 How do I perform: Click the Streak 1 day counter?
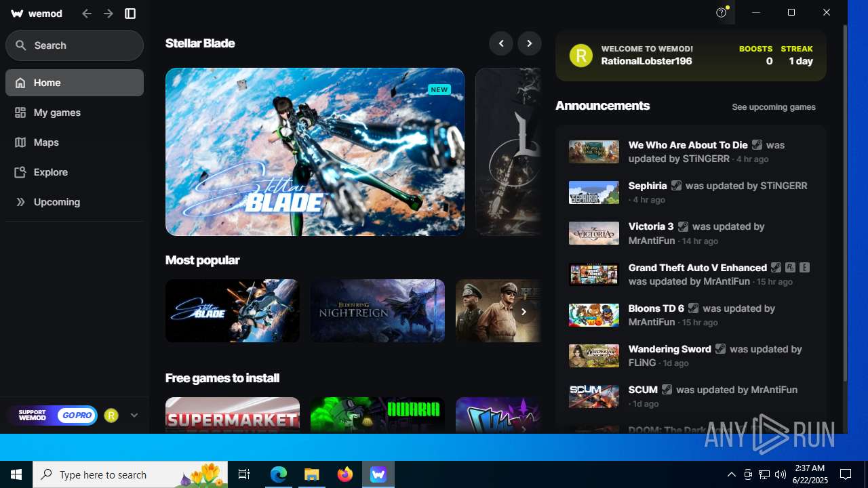click(797, 55)
